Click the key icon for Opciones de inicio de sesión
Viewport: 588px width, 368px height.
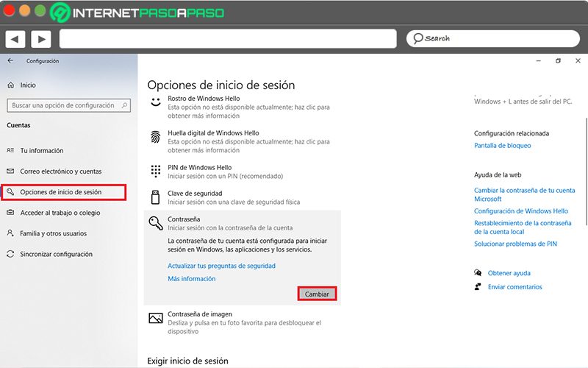pos(10,192)
